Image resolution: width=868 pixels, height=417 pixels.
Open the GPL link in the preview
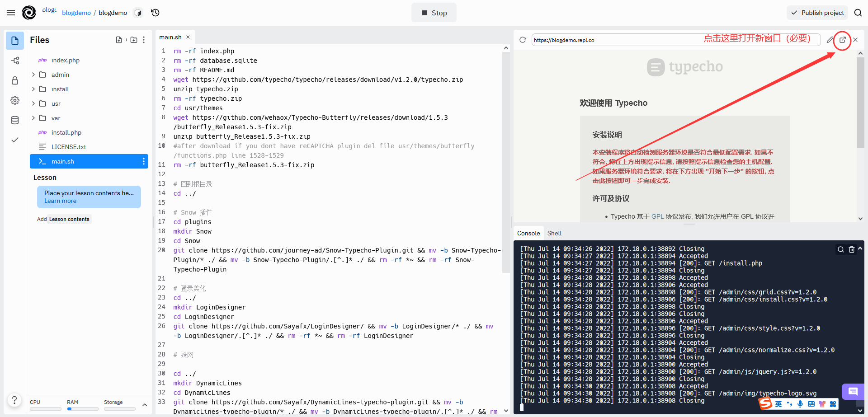657,216
